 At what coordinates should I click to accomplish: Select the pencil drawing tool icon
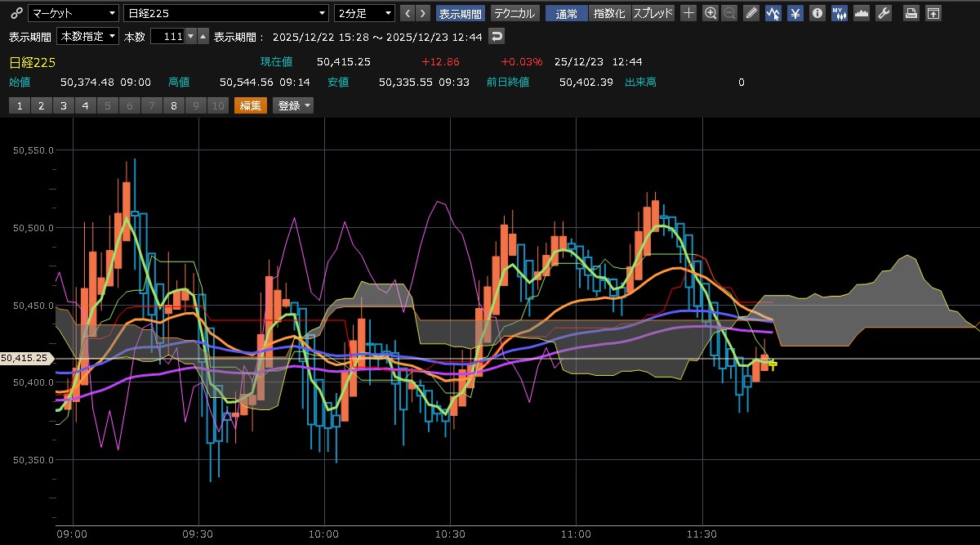[x=751, y=13]
